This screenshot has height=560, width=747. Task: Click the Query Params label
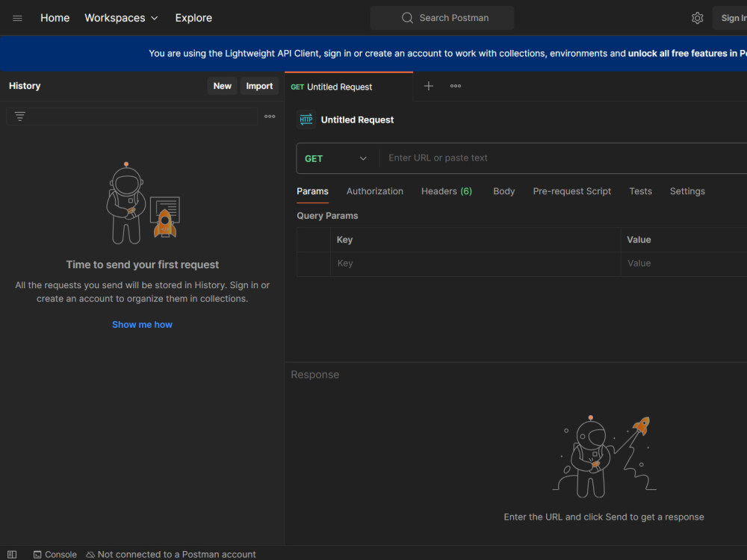[x=327, y=216]
